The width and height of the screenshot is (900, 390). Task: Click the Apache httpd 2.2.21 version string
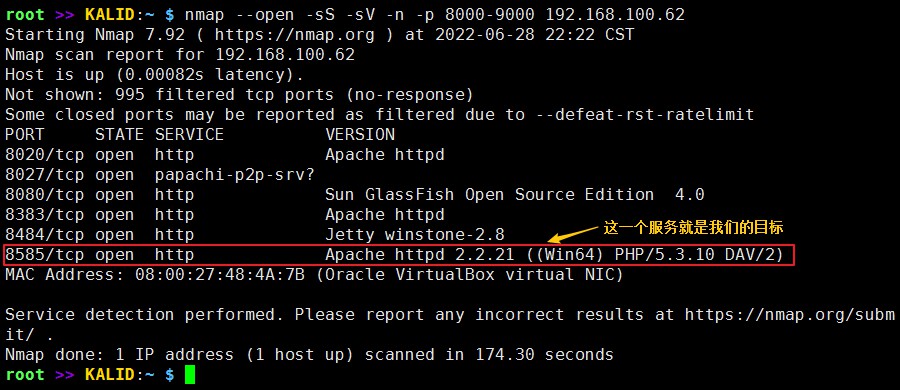pos(420,255)
